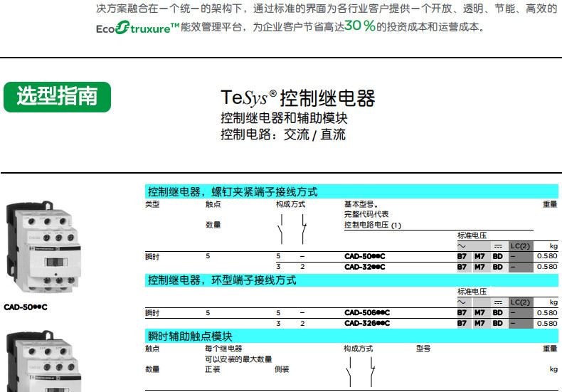Click the DC symbol in the first table's voltage row

pyautogui.click(x=498, y=246)
